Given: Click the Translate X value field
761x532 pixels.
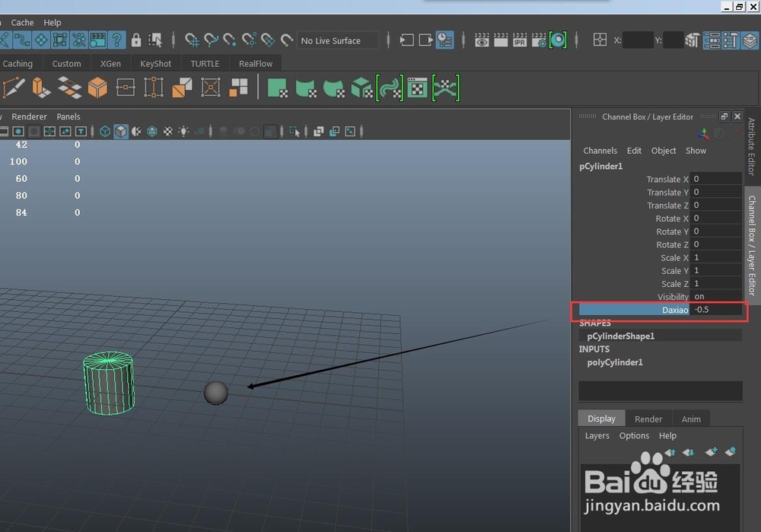Looking at the screenshot, I should coord(716,179).
